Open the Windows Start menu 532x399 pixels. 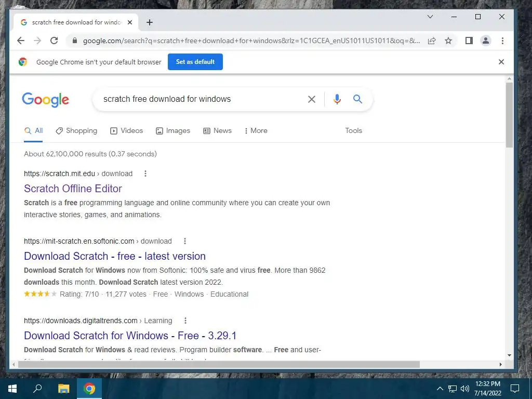12,389
